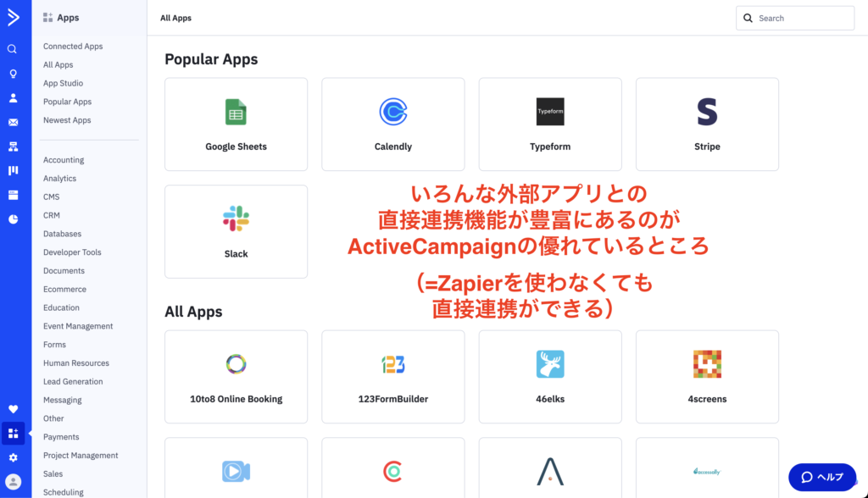
Task: Select the 46elks app card
Action: click(x=549, y=377)
